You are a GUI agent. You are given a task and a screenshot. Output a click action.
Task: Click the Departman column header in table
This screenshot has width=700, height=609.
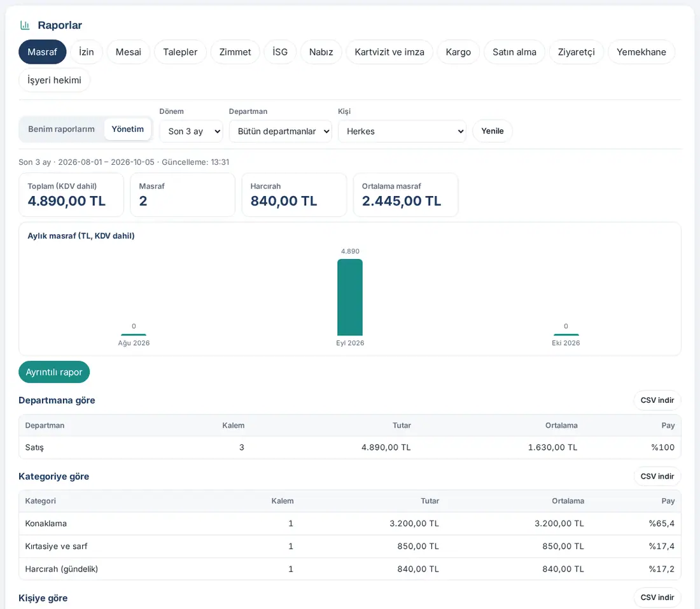click(x=45, y=426)
